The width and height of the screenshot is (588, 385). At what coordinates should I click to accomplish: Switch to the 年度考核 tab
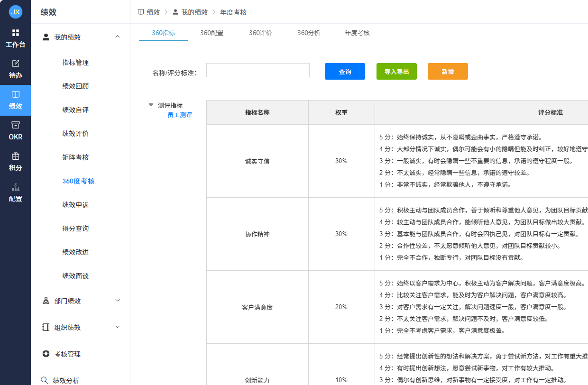[356, 33]
